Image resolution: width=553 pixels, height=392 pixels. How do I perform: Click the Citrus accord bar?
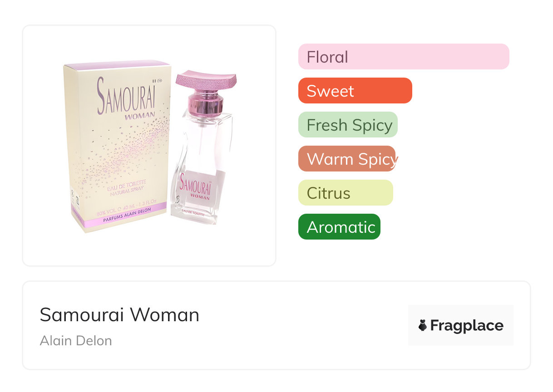[345, 193]
